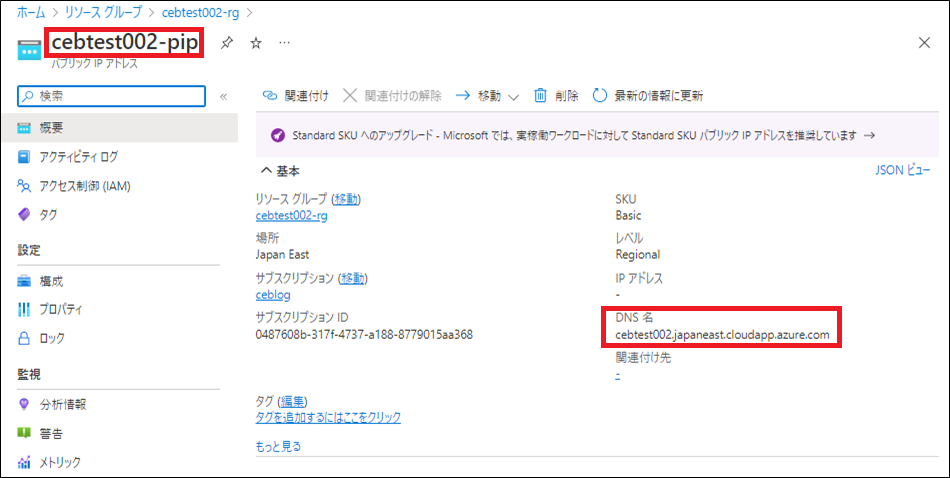Click into the 検索 search box
The width and height of the screenshot is (950, 478).
[112, 96]
